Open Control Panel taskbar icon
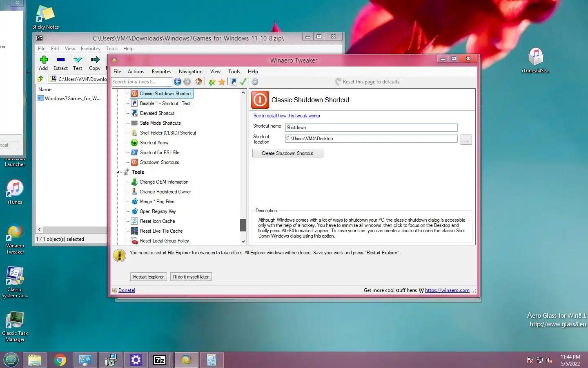 click(x=85, y=360)
